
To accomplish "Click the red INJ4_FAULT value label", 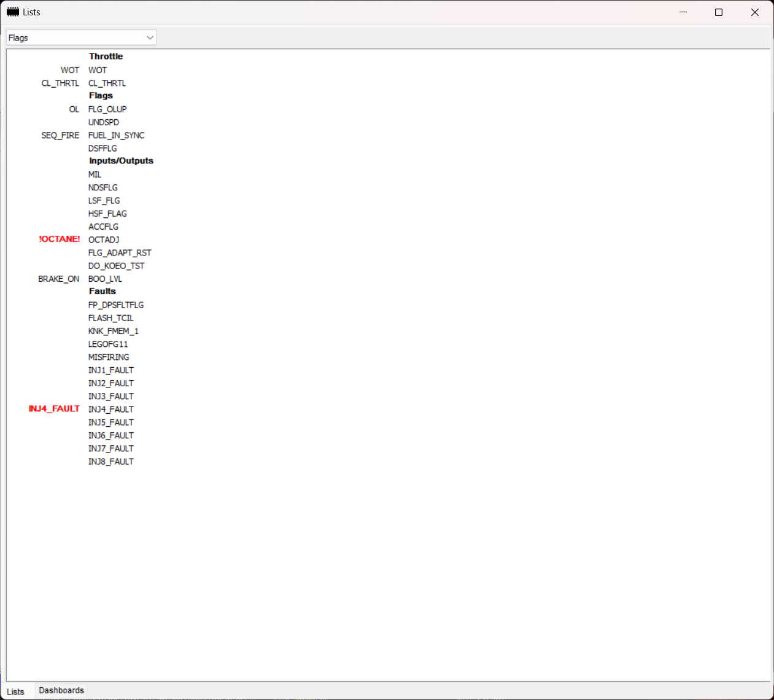I will click(x=54, y=409).
